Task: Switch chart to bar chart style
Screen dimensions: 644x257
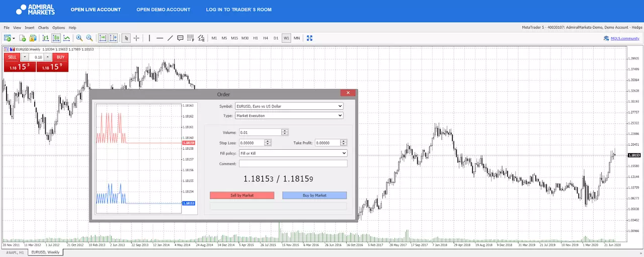Action: pyautogui.click(x=46, y=38)
